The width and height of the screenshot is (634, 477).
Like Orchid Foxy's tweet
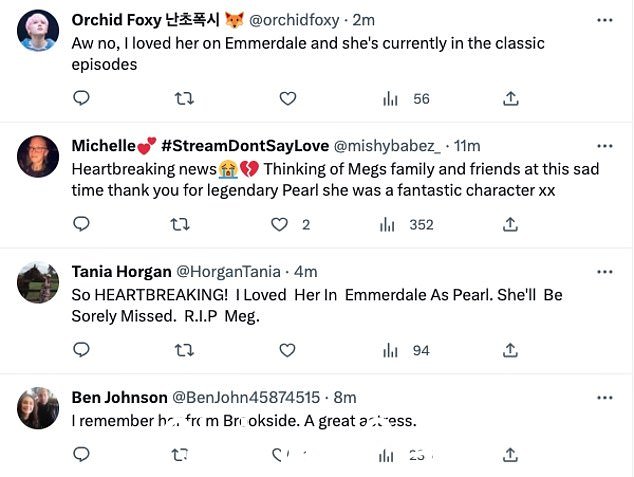(x=288, y=99)
